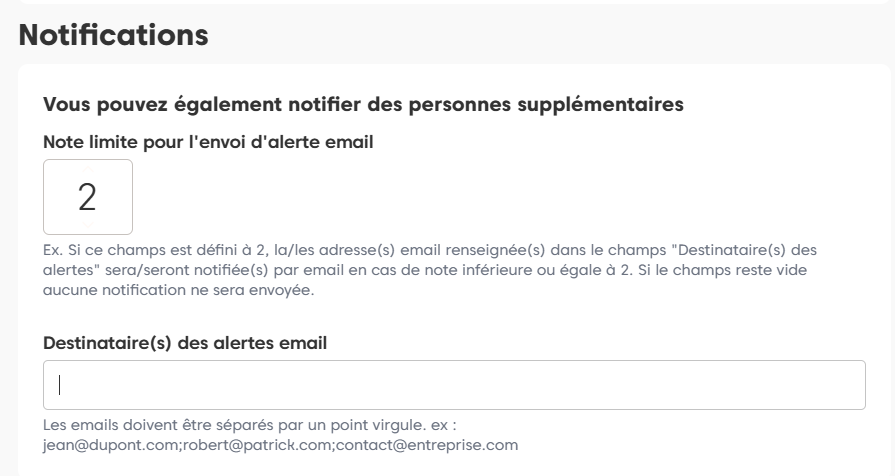Click the note limit field showing 2
Image resolution: width=895 pixels, height=476 pixels.
pyautogui.click(x=88, y=197)
